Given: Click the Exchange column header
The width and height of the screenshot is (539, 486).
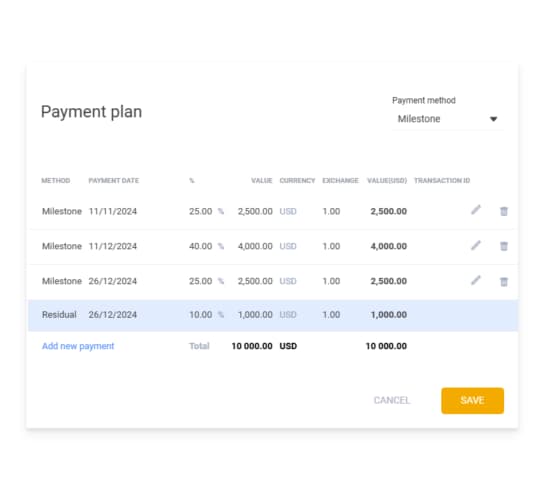Looking at the screenshot, I should (340, 180).
